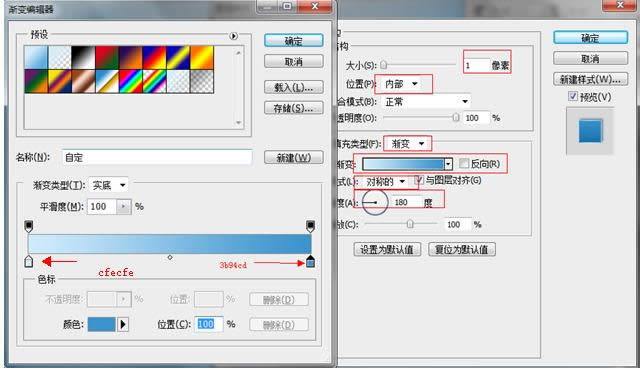Click the blue style preview thumbnail
Viewport: 640px width, 371px height.
tap(590, 131)
